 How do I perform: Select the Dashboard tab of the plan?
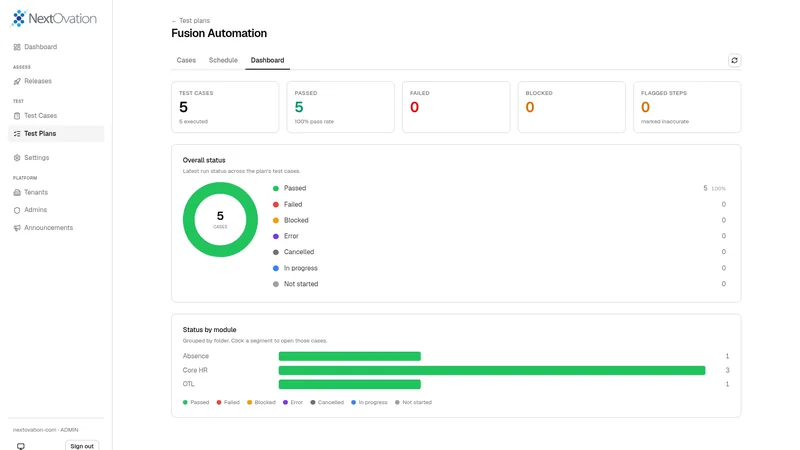267,60
